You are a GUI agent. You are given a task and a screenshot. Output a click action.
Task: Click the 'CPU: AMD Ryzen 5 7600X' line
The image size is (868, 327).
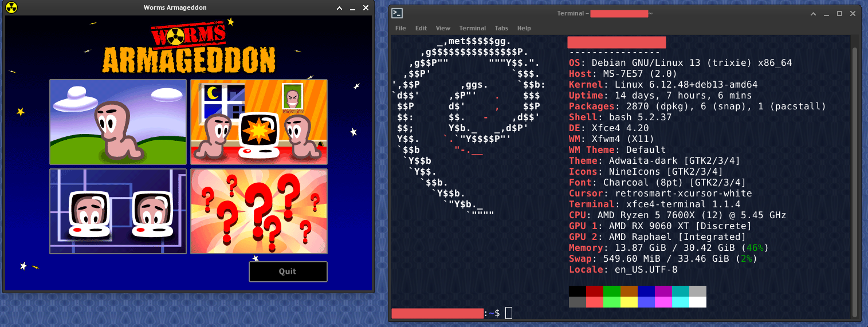677,215
